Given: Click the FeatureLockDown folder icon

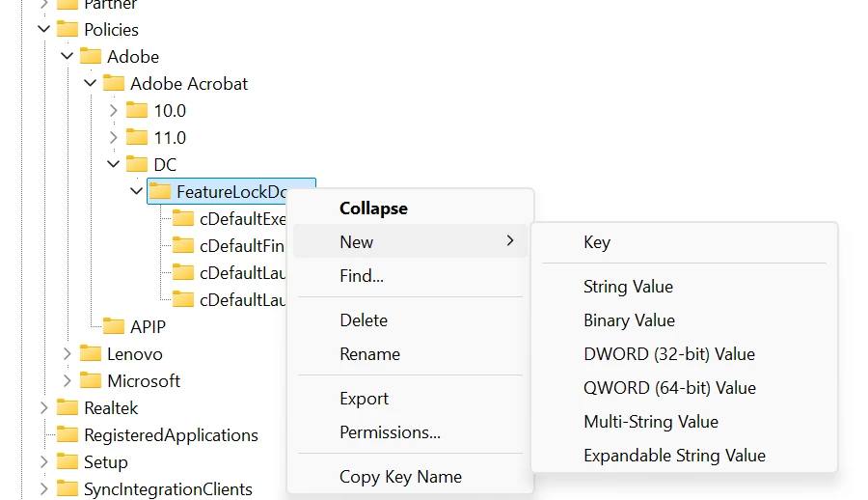Looking at the screenshot, I should click(160, 192).
